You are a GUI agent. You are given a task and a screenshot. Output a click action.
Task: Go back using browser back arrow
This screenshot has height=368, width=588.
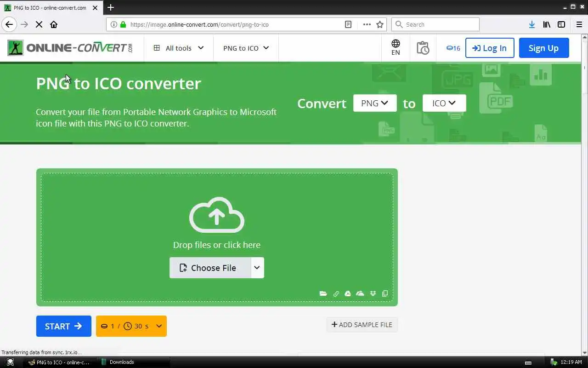(9, 24)
